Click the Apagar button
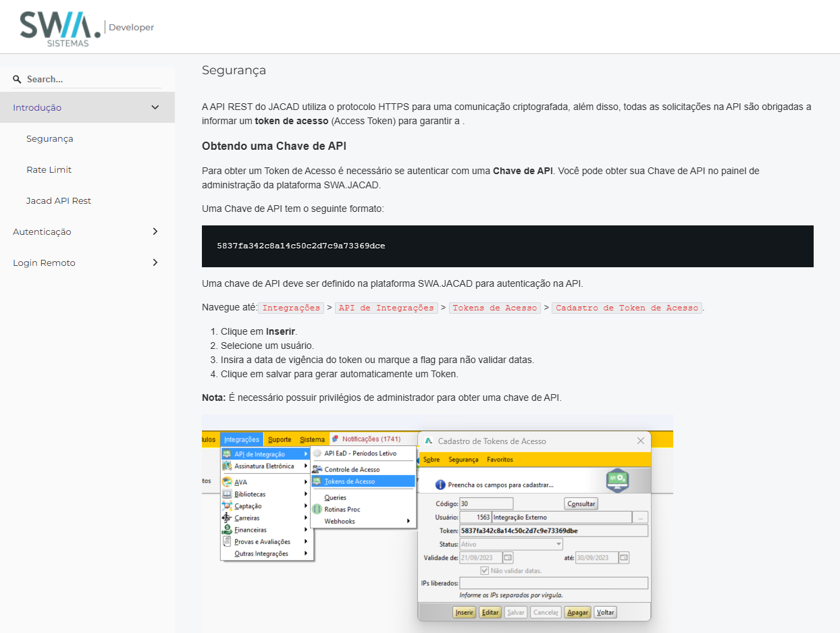 pyautogui.click(x=577, y=613)
